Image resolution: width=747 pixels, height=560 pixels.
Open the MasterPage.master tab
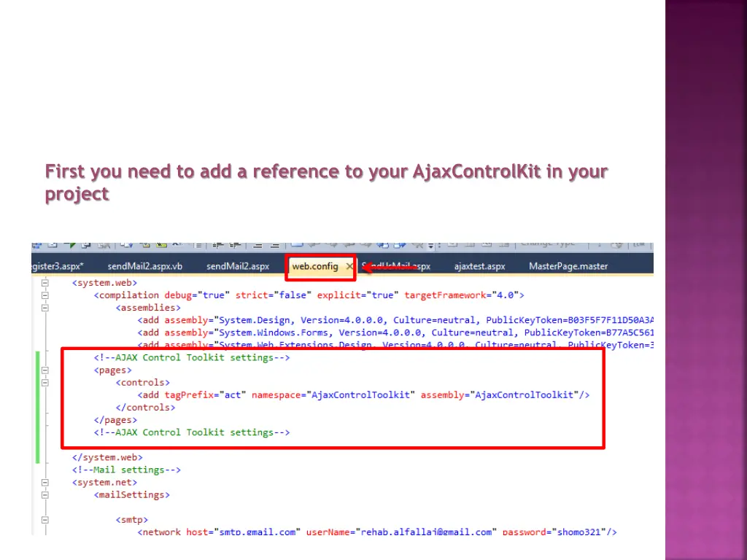point(568,266)
